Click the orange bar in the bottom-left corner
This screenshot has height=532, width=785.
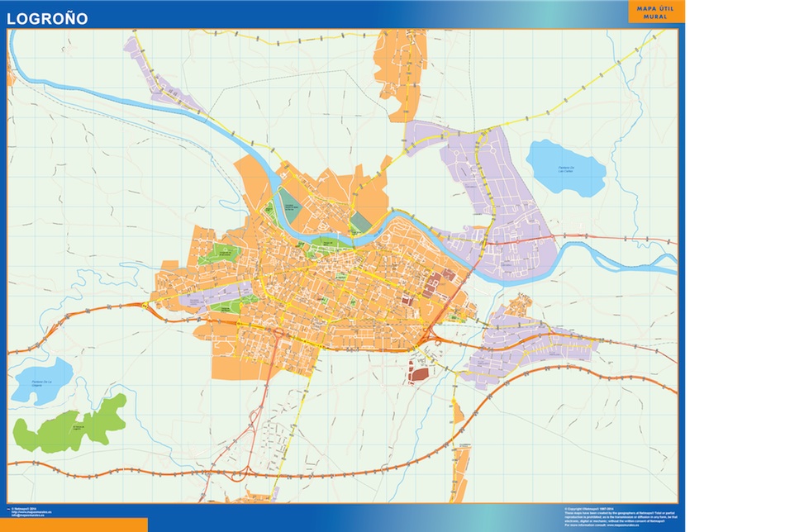(x=74, y=525)
